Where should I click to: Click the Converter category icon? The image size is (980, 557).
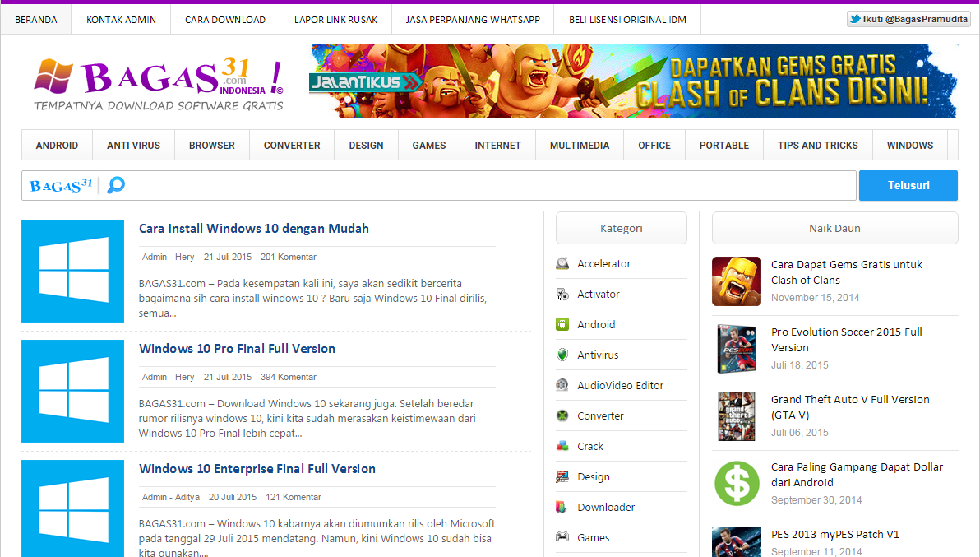(562, 415)
